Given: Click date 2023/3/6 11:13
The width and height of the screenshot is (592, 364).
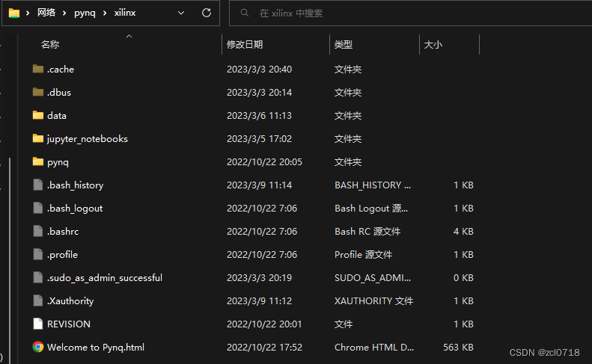Looking at the screenshot, I should point(259,116).
